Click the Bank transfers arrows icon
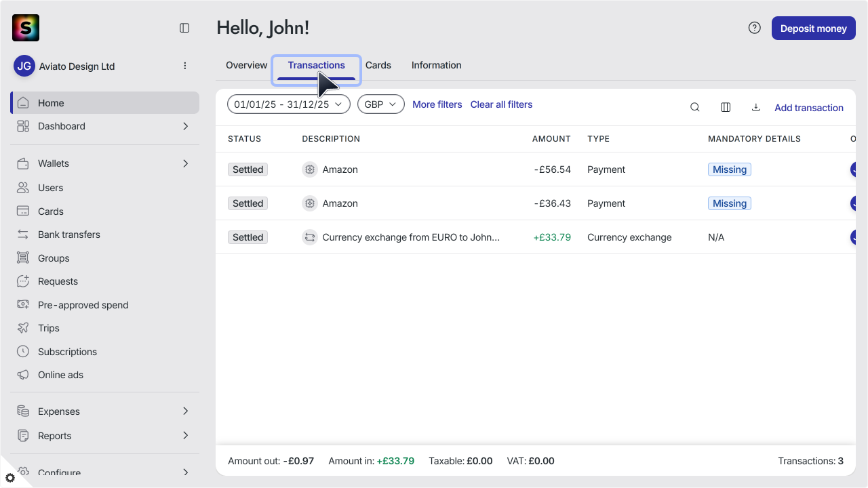Screen dimensions: 868x488 coord(23,235)
